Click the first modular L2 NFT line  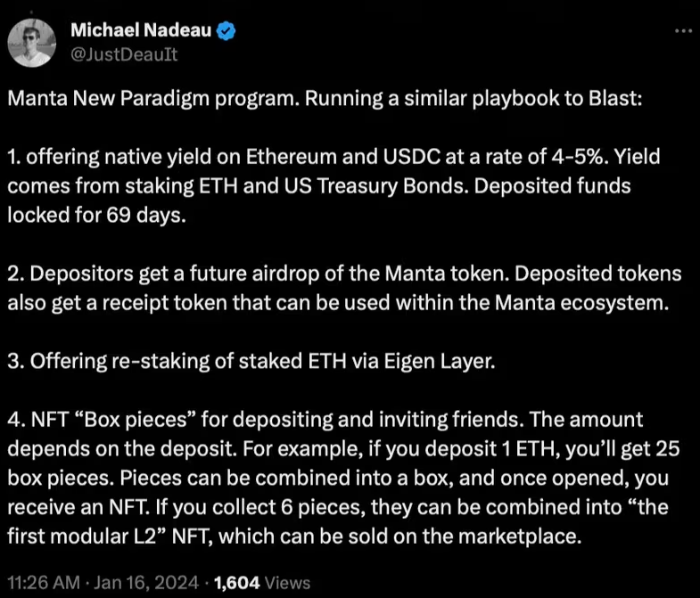coord(294,536)
